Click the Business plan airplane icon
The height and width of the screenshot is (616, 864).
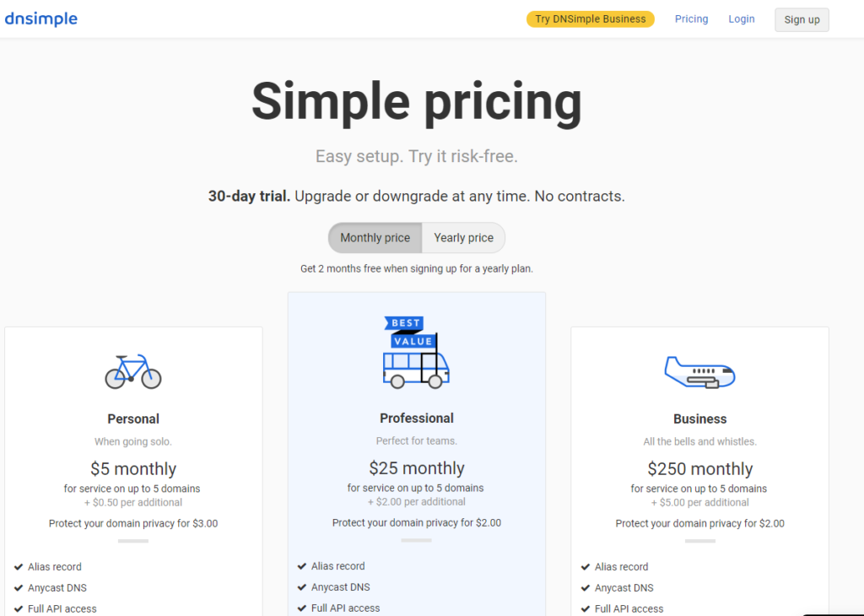pyautogui.click(x=699, y=372)
